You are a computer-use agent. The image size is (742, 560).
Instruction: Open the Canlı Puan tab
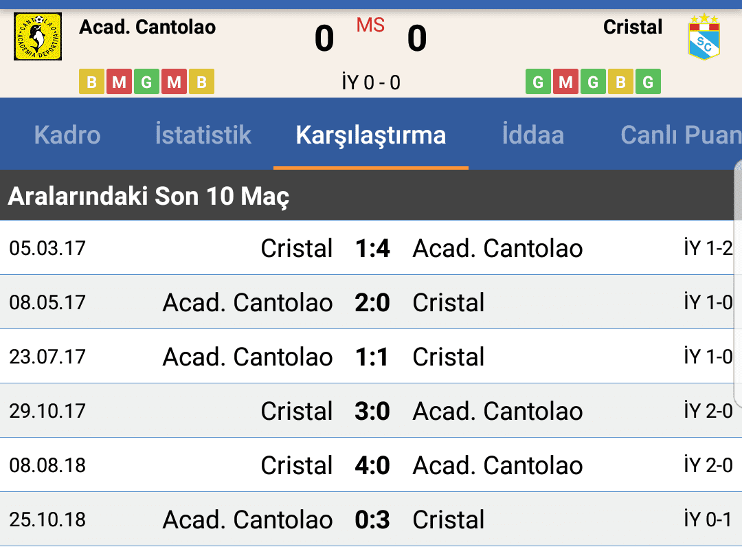(680, 135)
